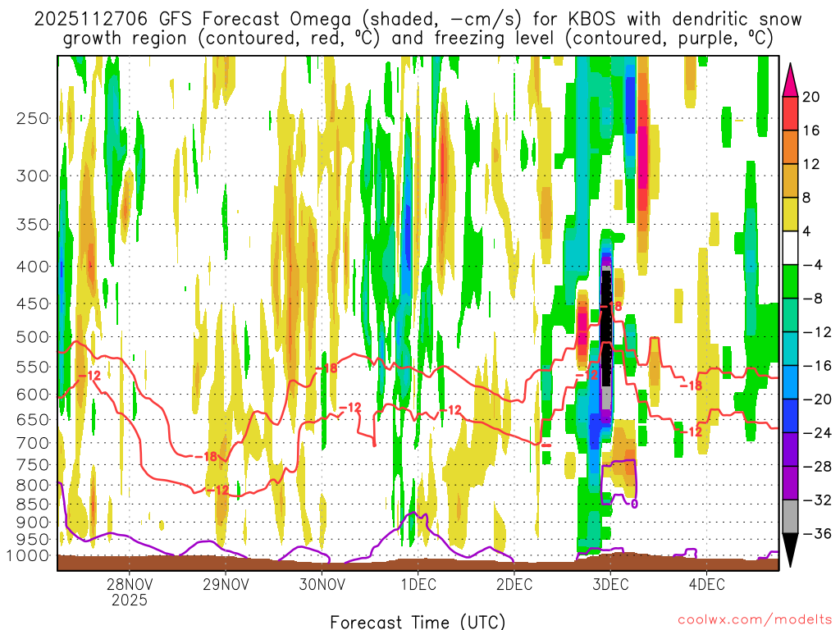Click the 550 pressure level label
This screenshot has height=630, width=840.
[x=33, y=367]
